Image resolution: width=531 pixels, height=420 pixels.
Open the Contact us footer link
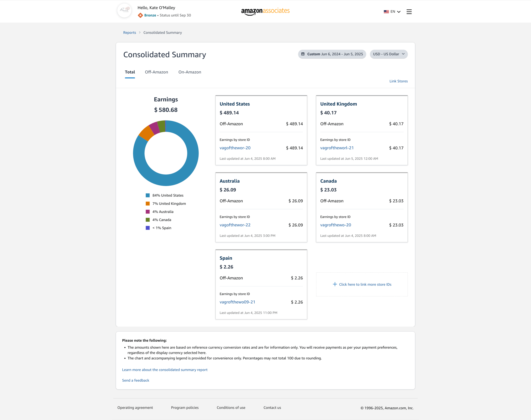tap(272, 408)
